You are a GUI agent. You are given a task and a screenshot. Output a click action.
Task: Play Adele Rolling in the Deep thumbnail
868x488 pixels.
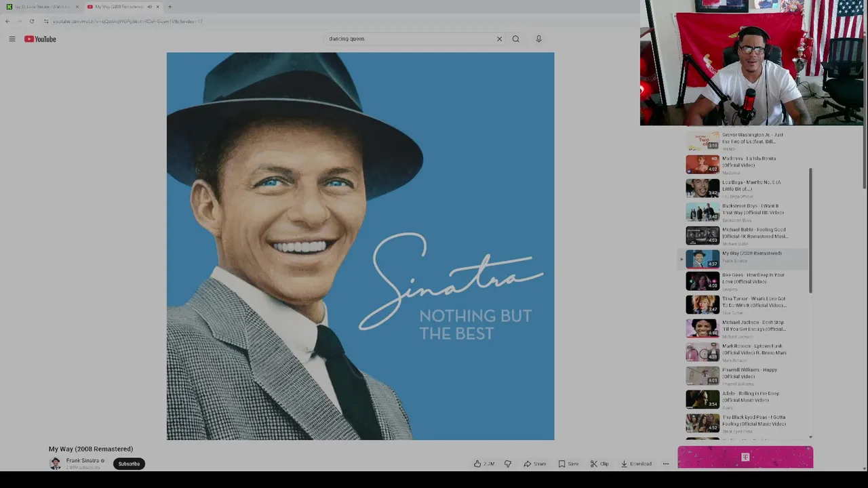[703, 400]
